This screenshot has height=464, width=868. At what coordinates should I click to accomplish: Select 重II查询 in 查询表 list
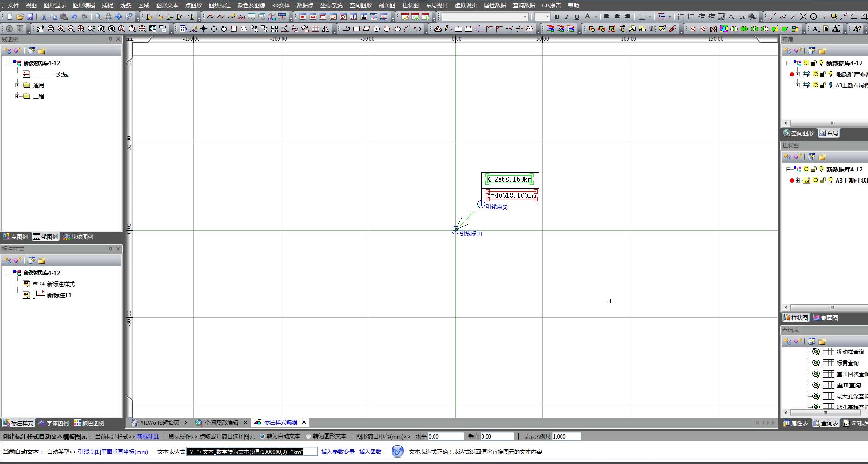click(849, 385)
